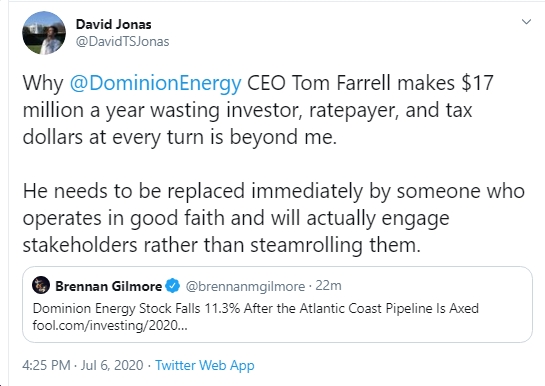Click the blue verified badge
The width and height of the screenshot is (545, 386).
[172, 286]
